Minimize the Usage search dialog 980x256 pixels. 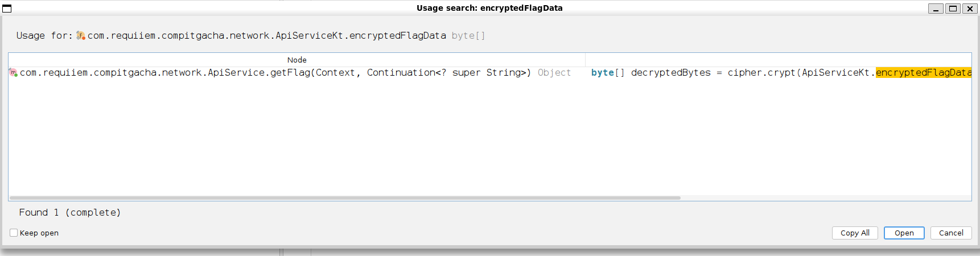tap(936, 9)
